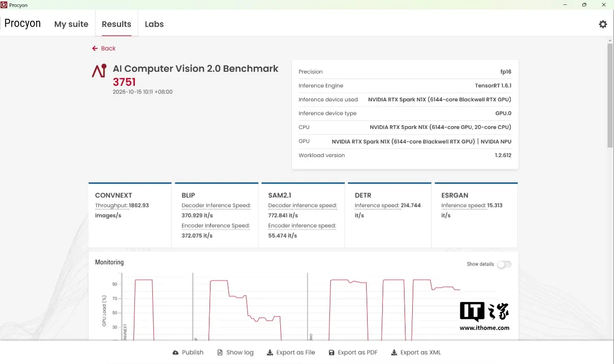Minimize the Procyon window
The width and height of the screenshot is (614, 364).
point(566,5)
